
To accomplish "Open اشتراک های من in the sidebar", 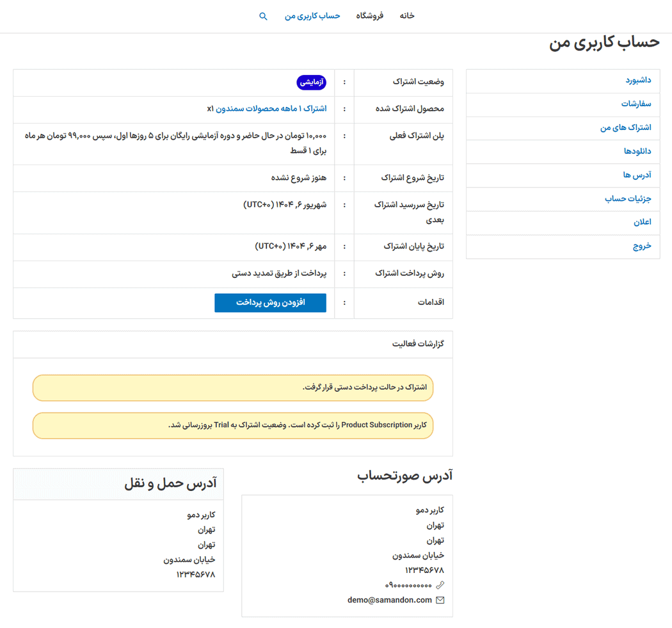I will (x=625, y=127).
